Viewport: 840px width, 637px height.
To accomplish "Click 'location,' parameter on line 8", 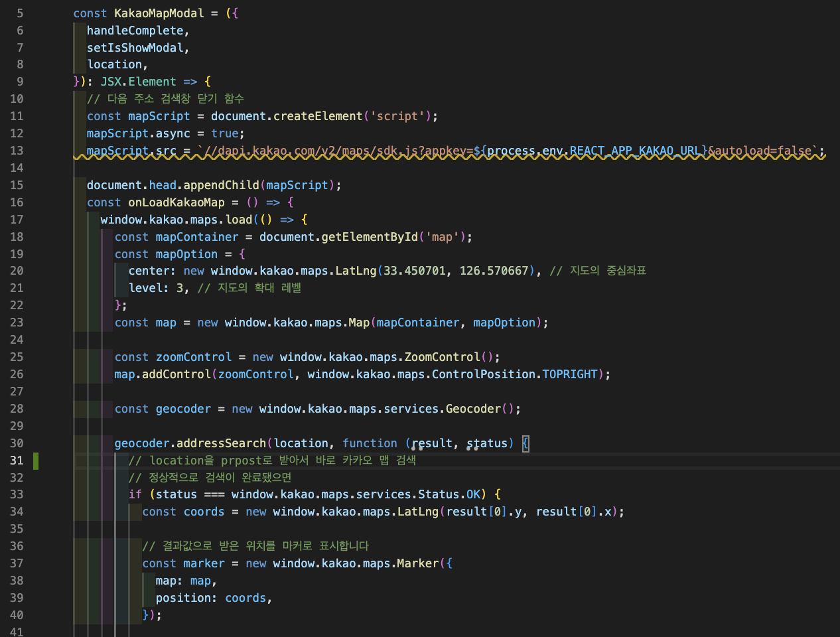I will pos(117,64).
